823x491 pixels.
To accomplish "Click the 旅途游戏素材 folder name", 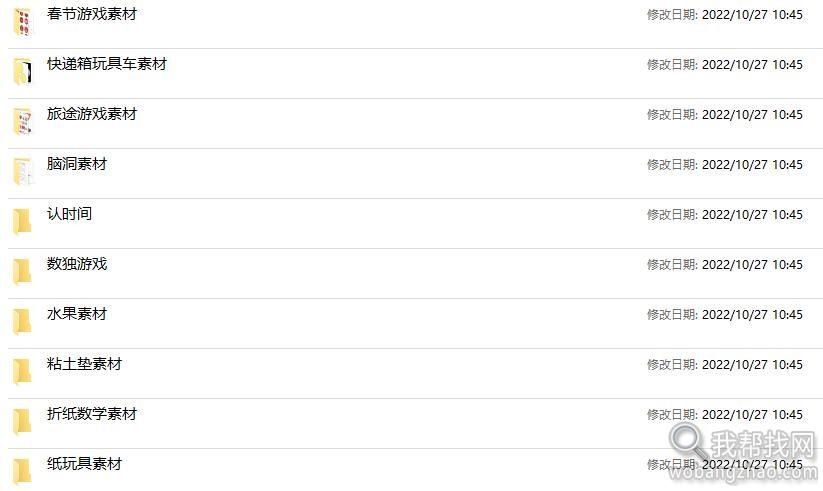I will 92,113.
